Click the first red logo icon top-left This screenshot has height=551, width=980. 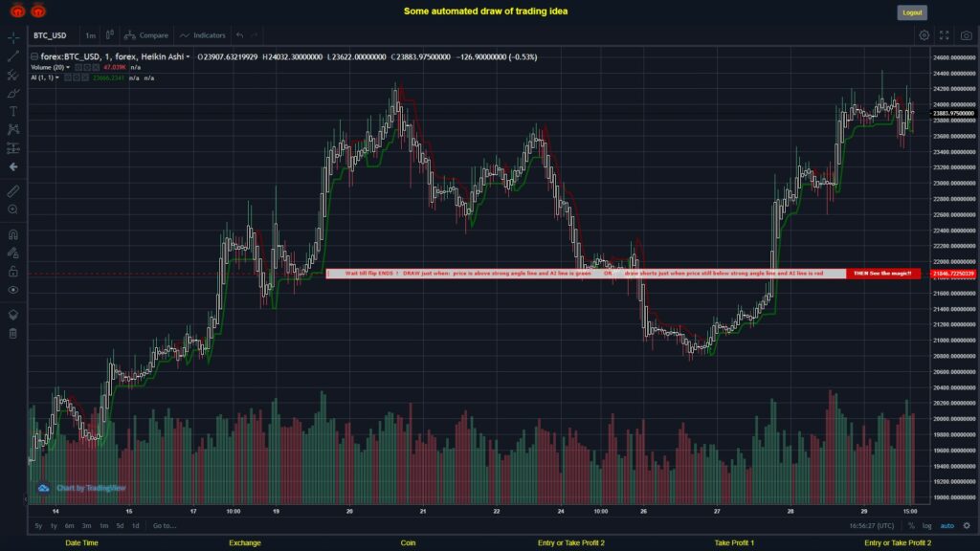pyautogui.click(x=17, y=11)
